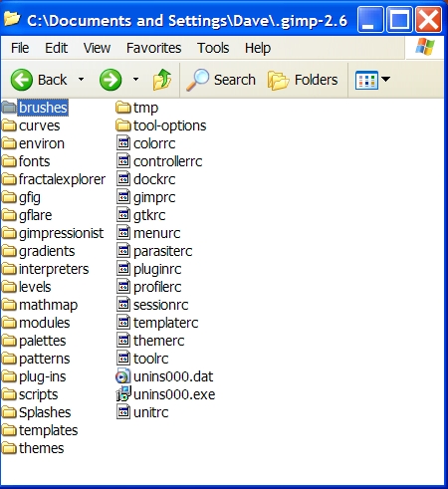Select the levels folder name

click(35, 287)
